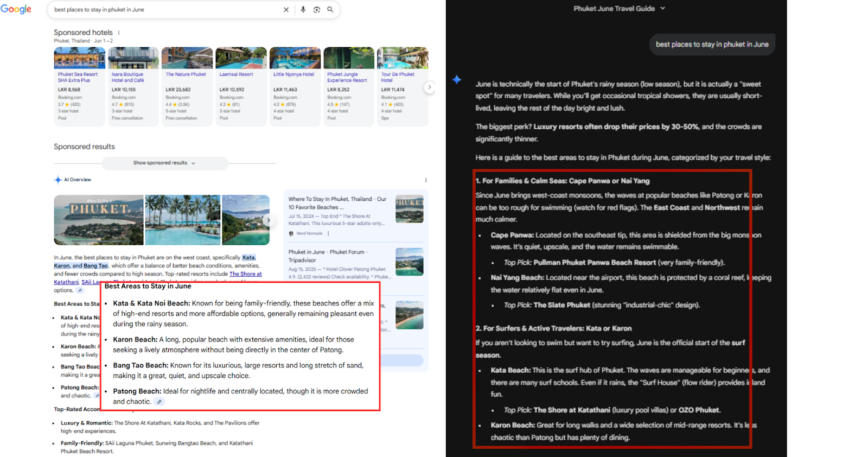Click Tripadvisor result beach thumbnail
Image resolution: width=868 pixels, height=457 pixels.
(410, 262)
